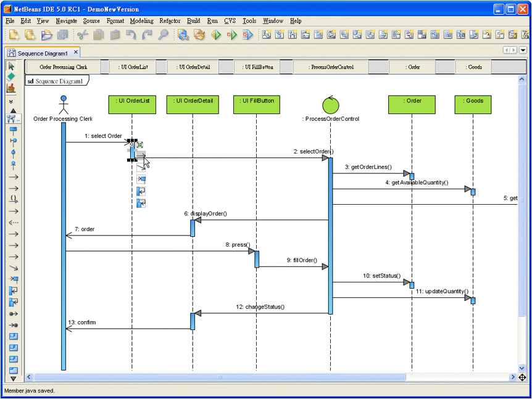The image size is (532, 399).
Task: Click the '3: getOrderLines()' message label
Action: point(368,167)
